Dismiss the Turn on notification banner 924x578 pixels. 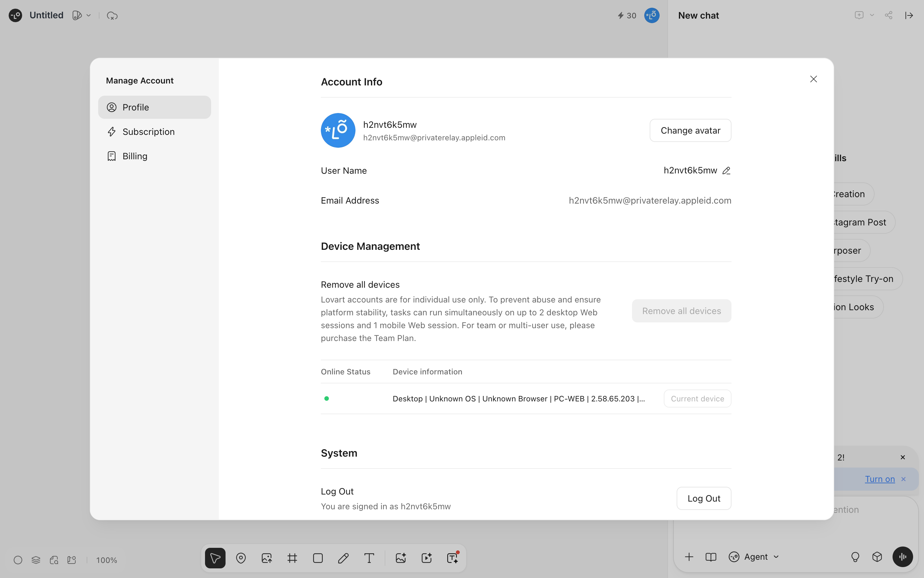(903, 479)
